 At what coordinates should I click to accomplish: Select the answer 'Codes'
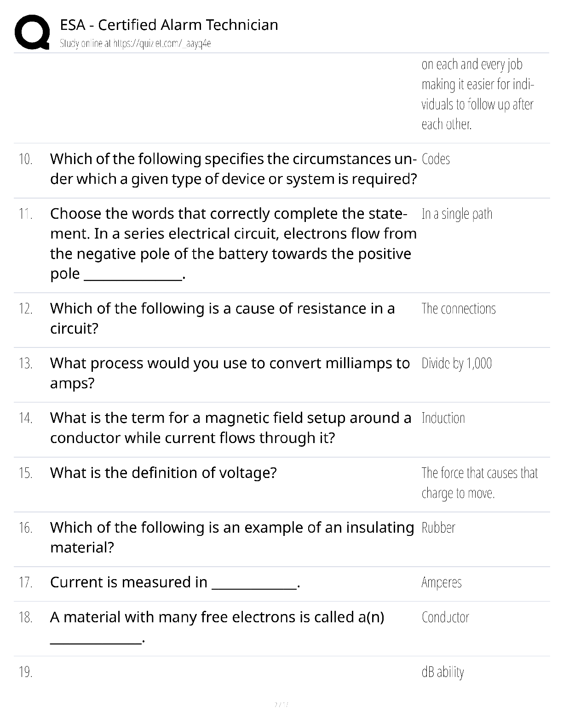436,159
